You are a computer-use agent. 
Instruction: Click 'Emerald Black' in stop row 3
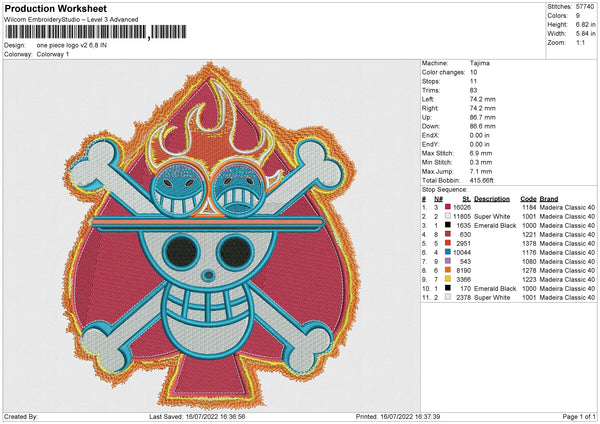(495, 225)
